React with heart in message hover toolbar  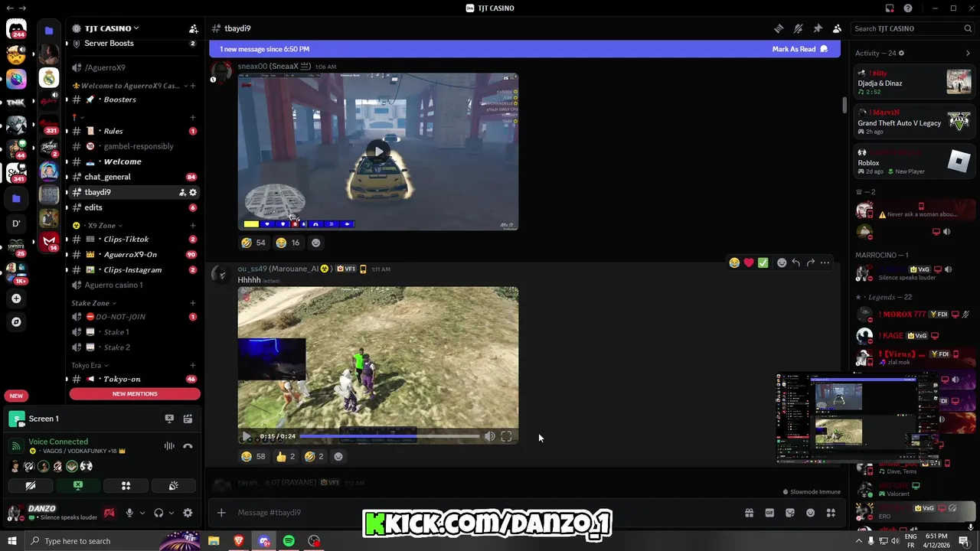point(749,262)
